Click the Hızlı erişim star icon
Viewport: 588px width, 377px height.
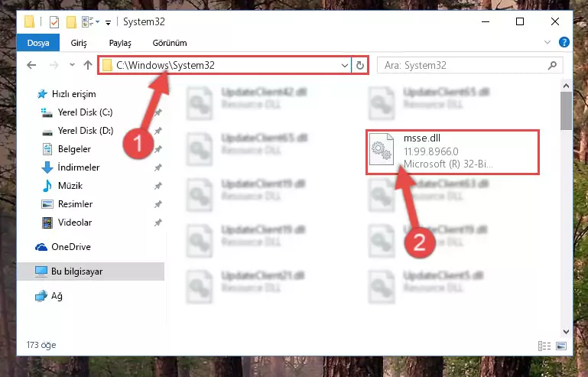[42, 94]
